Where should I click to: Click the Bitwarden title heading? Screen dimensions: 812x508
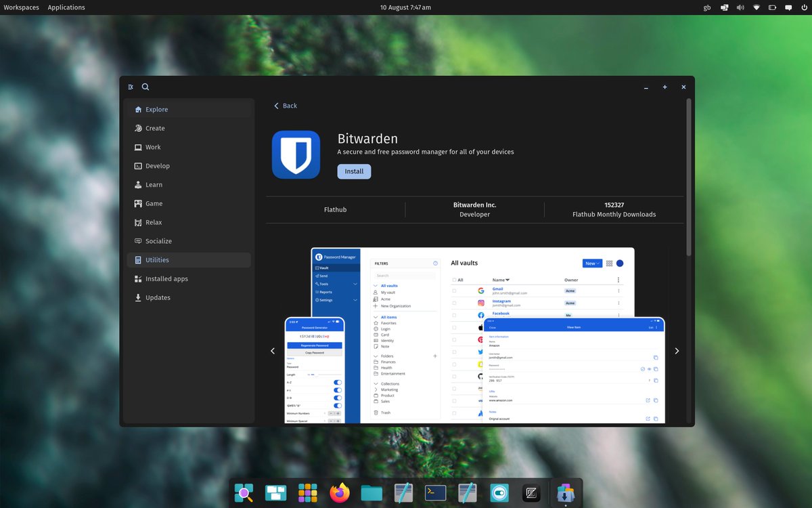[367, 139]
